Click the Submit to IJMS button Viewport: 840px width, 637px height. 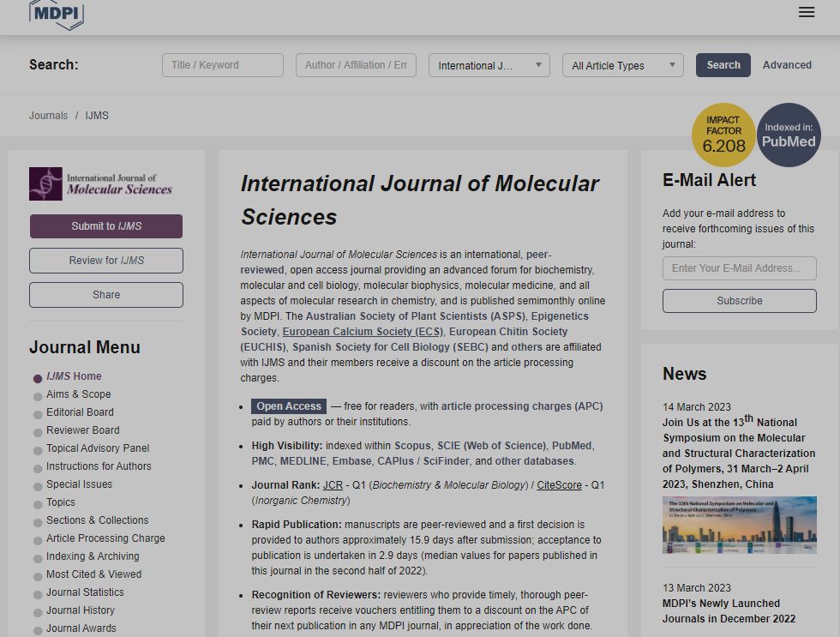click(x=105, y=225)
